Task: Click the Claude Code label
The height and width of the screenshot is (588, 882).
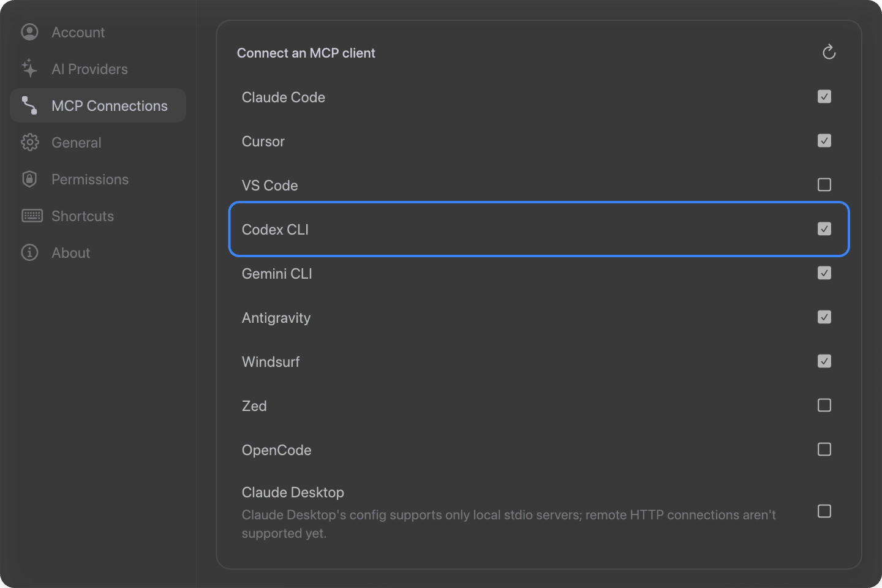Action: click(283, 97)
